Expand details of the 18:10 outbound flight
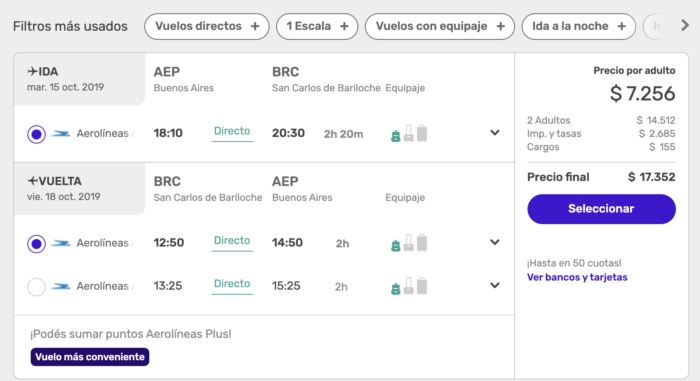 coord(495,133)
